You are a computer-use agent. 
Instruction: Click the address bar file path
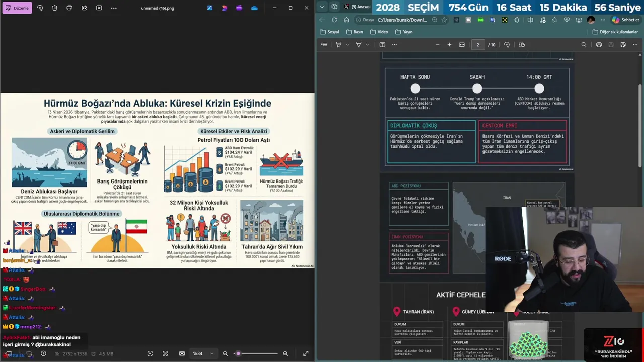402,20
